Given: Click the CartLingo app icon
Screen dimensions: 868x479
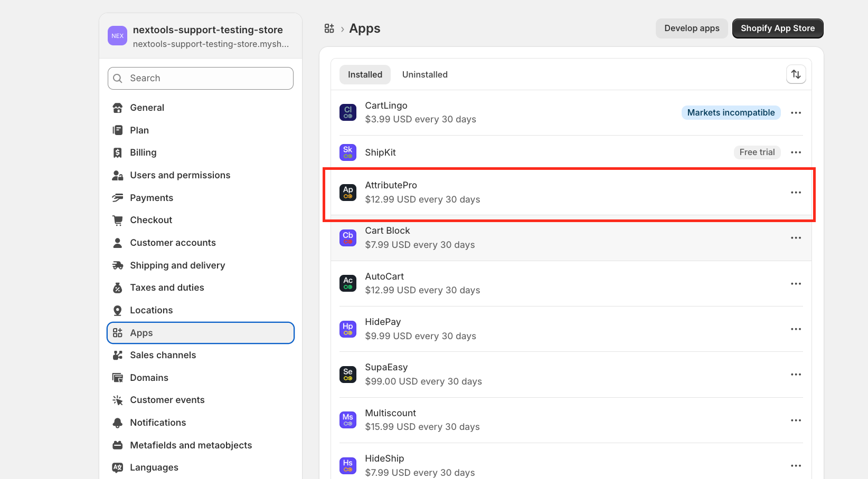Looking at the screenshot, I should 348,112.
